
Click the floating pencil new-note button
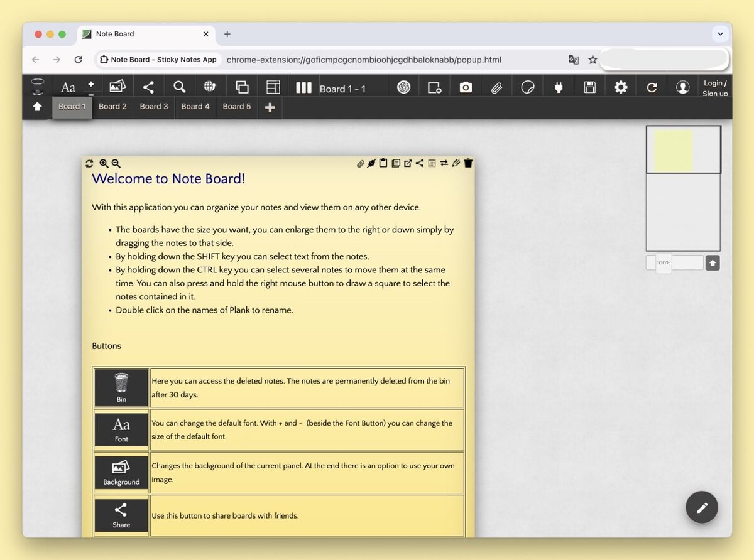point(702,507)
